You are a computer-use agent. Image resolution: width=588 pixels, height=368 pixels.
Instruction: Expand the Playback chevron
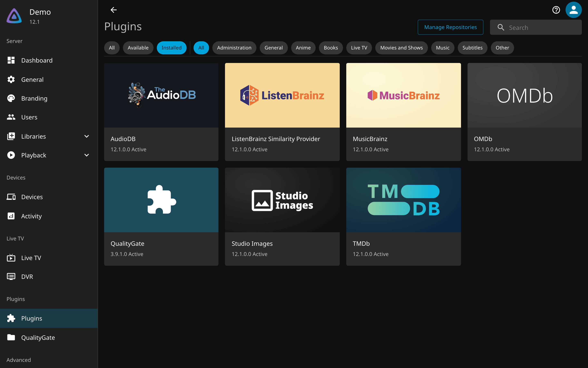pyautogui.click(x=87, y=155)
